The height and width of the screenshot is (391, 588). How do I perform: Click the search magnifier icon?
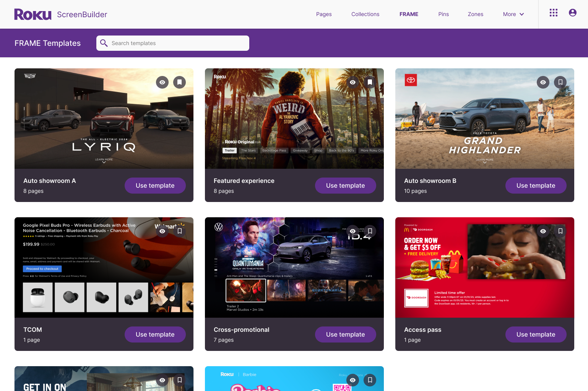click(x=104, y=43)
